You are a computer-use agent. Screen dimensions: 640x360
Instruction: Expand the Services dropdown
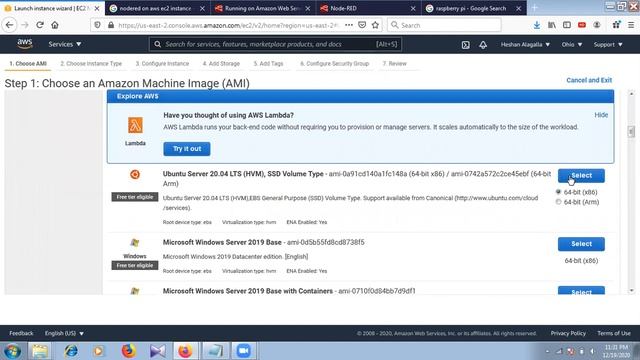coord(64,44)
